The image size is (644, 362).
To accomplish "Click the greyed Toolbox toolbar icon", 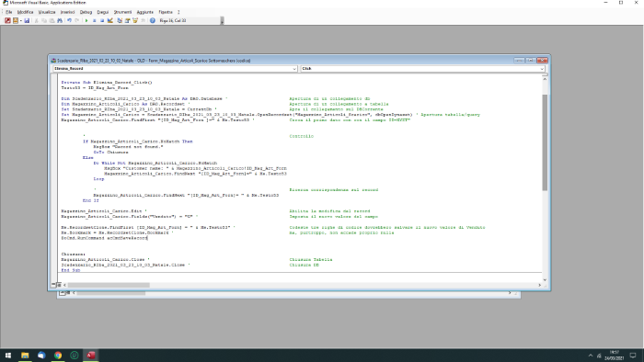I will pyautogui.click(x=143, y=20).
